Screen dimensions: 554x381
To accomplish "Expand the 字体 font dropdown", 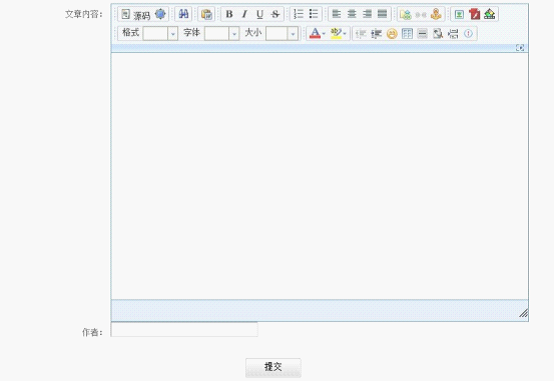I will pyautogui.click(x=222, y=34).
